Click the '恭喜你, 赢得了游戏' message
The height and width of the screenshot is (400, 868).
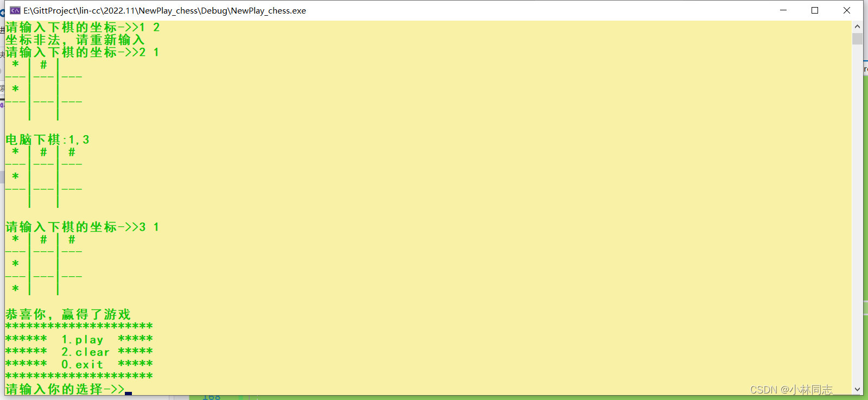point(68,314)
